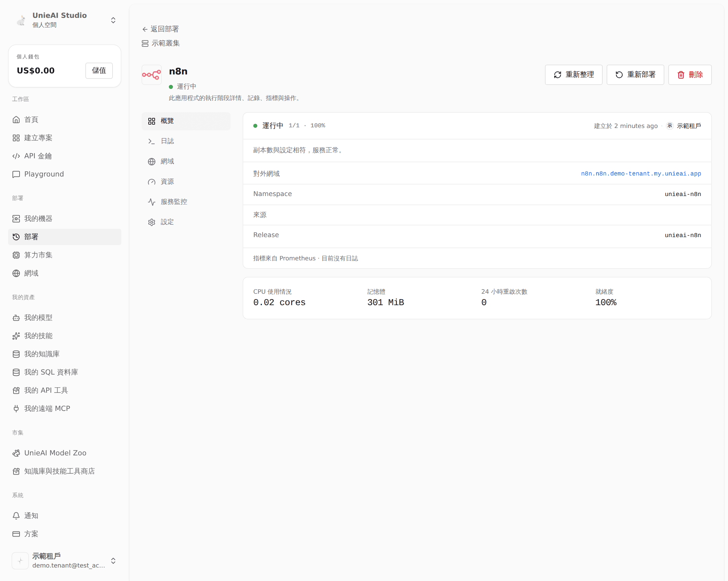Select the 概覽 tab
Viewport: 728px width, 581px height.
(x=186, y=121)
